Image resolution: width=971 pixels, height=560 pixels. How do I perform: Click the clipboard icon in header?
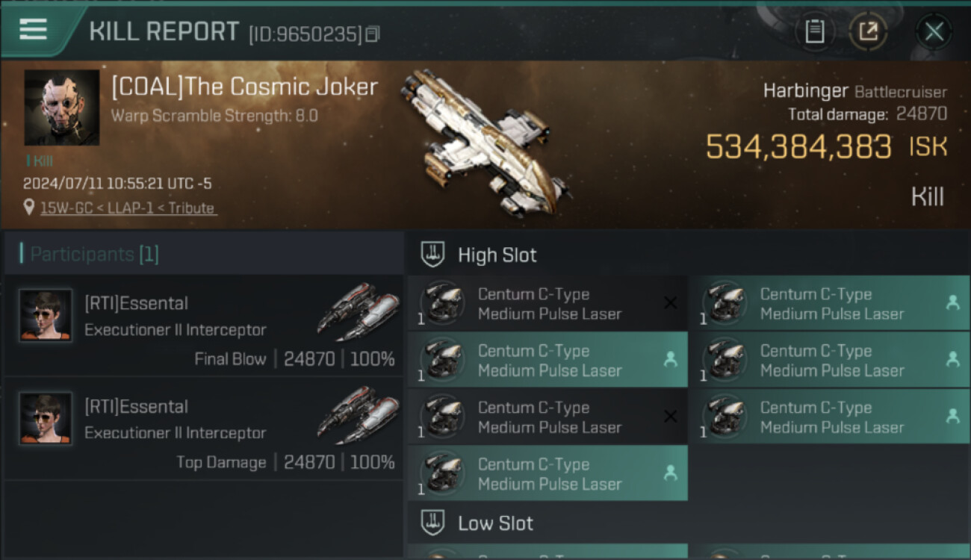[x=815, y=32]
